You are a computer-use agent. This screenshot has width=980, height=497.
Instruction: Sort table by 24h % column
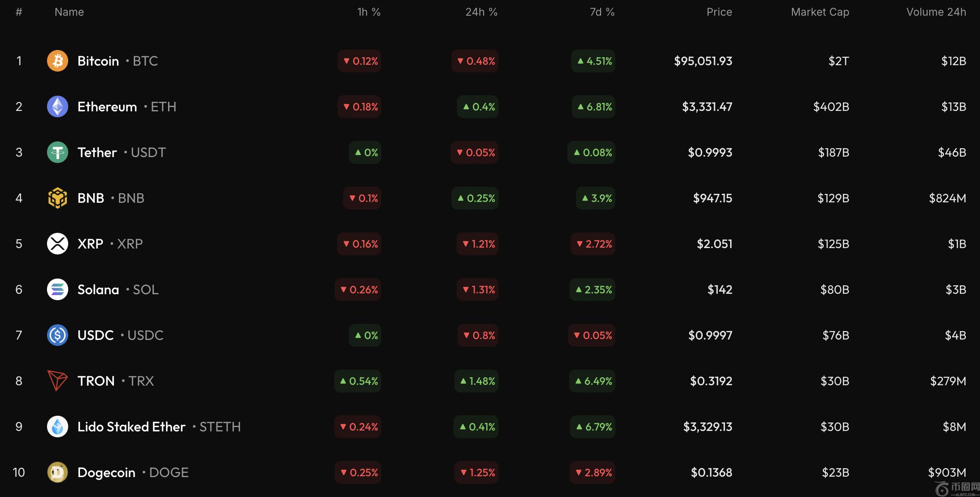click(481, 12)
